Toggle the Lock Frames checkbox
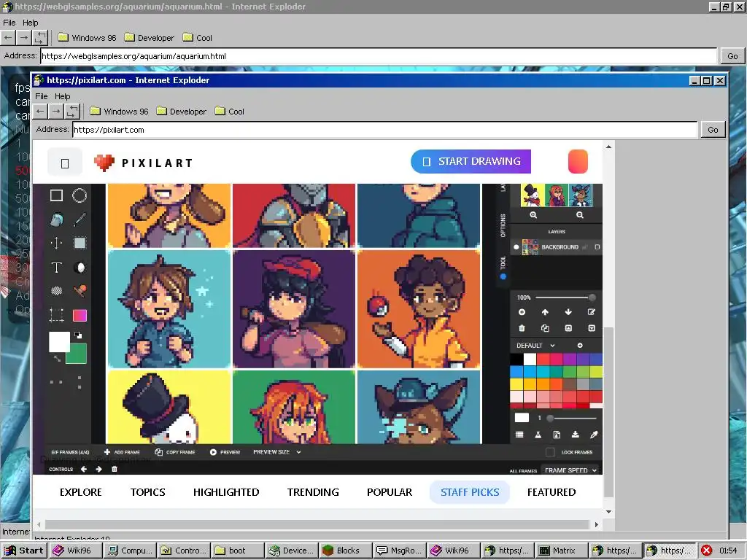Viewport: 747px width, 560px height. (x=550, y=452)
